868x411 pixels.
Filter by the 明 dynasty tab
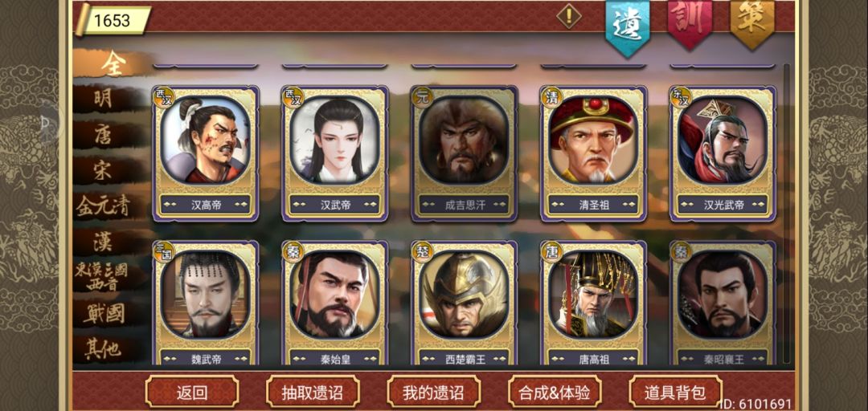[103, 99]
